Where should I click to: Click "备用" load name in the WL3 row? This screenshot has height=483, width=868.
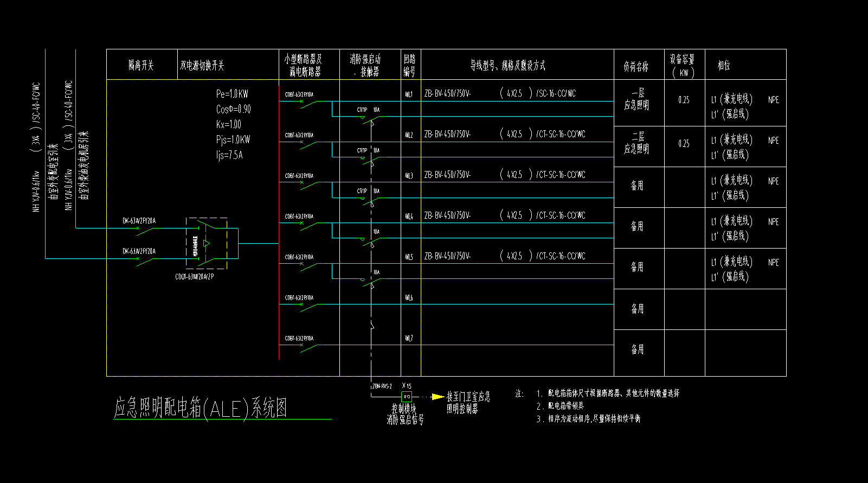point(637,186)
